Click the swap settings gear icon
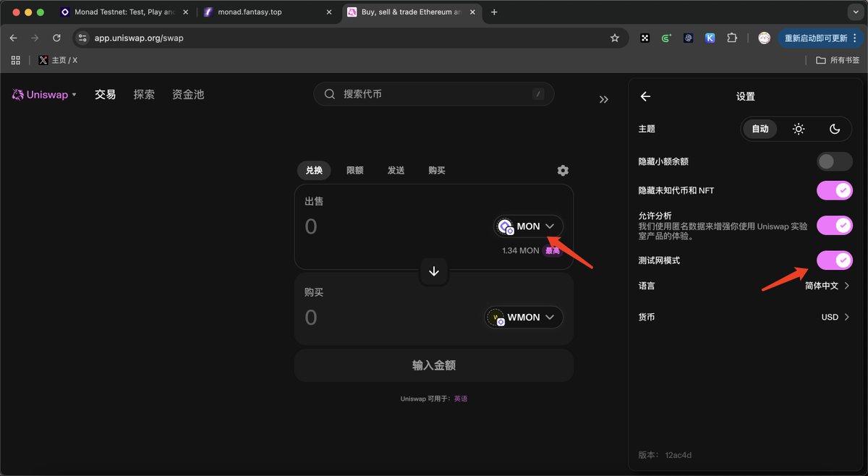 [x=562, y=170]
